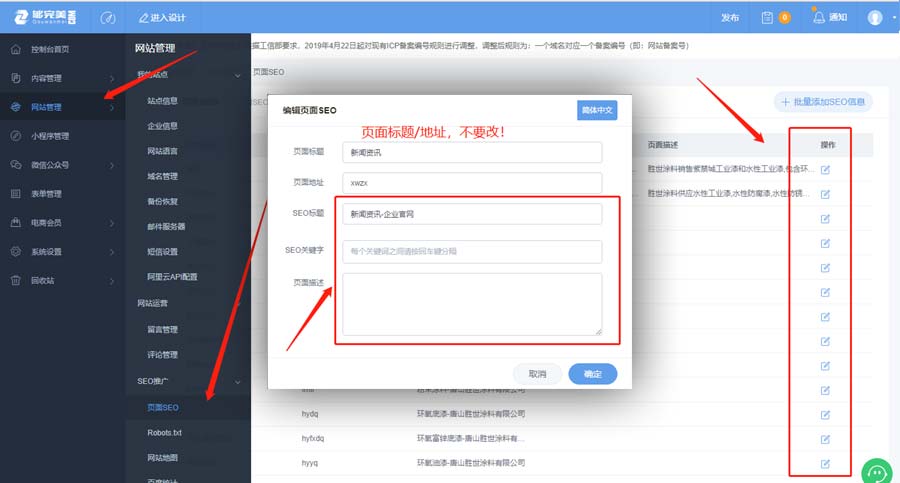Click the 确定 confirm button
Screen dimensions: 900x483
[592, 374]
